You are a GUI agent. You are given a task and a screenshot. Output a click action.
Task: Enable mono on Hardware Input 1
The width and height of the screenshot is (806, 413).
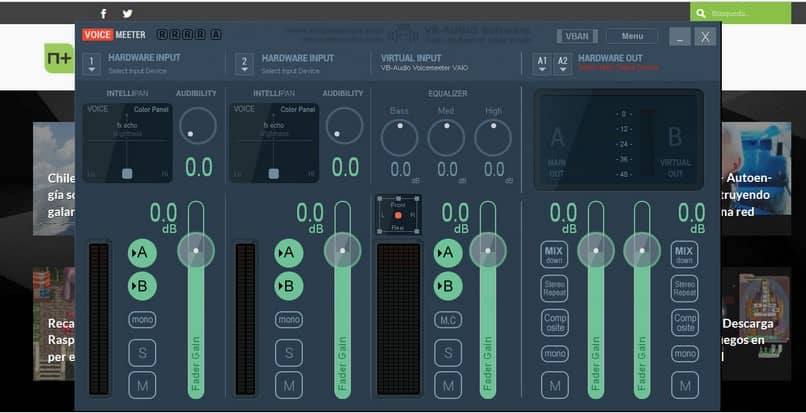[x=142, y=320]
